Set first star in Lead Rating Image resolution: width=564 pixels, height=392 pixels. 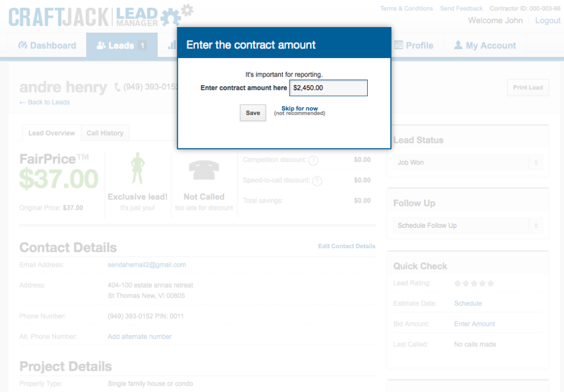457,283
